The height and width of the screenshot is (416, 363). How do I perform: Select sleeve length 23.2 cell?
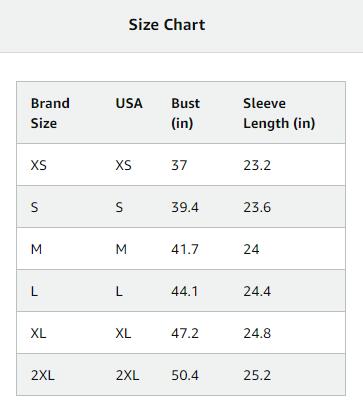point(257,165)
